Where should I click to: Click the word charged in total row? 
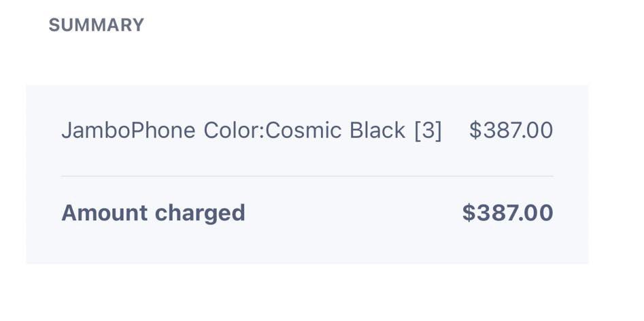pyautogui.click(x=200, y=214)
